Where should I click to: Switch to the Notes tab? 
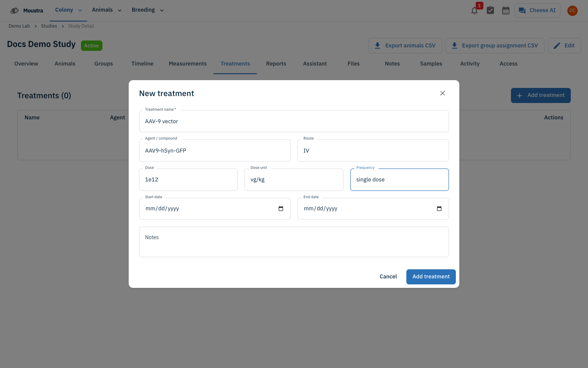coord(392,64)
